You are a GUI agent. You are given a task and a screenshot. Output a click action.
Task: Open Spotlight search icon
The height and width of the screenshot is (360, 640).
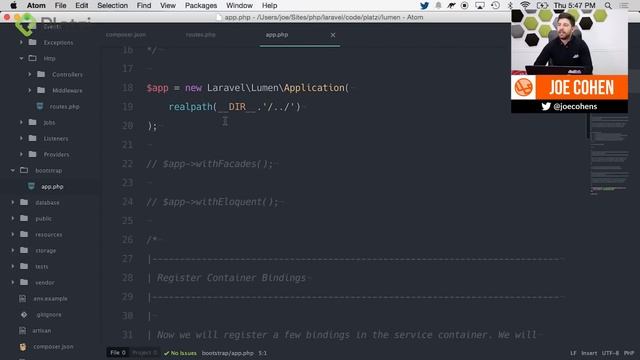click(608, 5)
